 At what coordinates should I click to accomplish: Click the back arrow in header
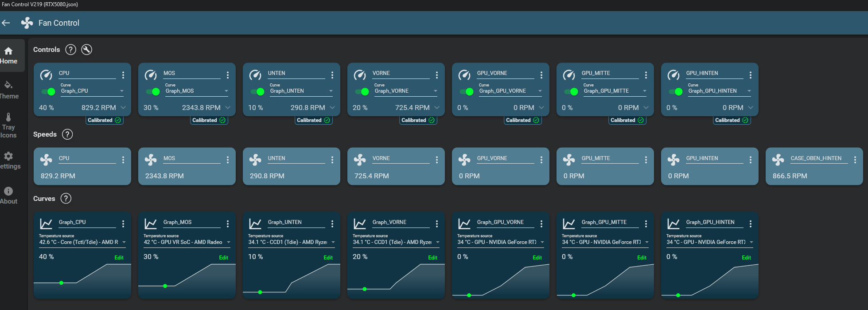point(6,23)
